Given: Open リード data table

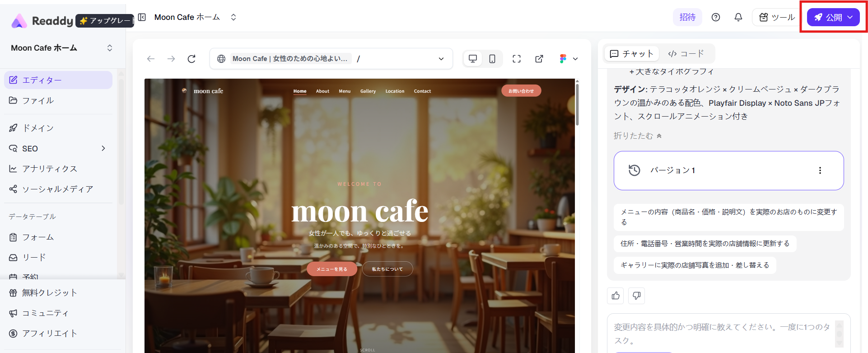Looking at the screenshot, I should tap(58, 257).
